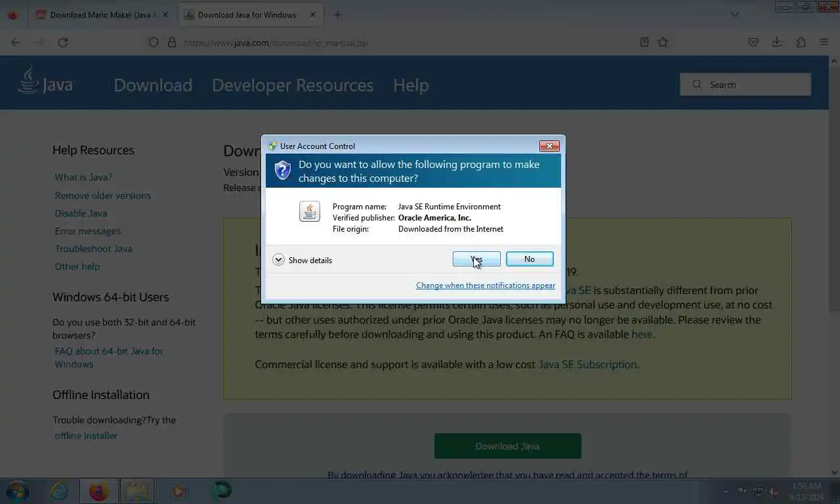Expand Show details in UAC dialog
Screen dimensions: 840x504
[x=303, y=260]
